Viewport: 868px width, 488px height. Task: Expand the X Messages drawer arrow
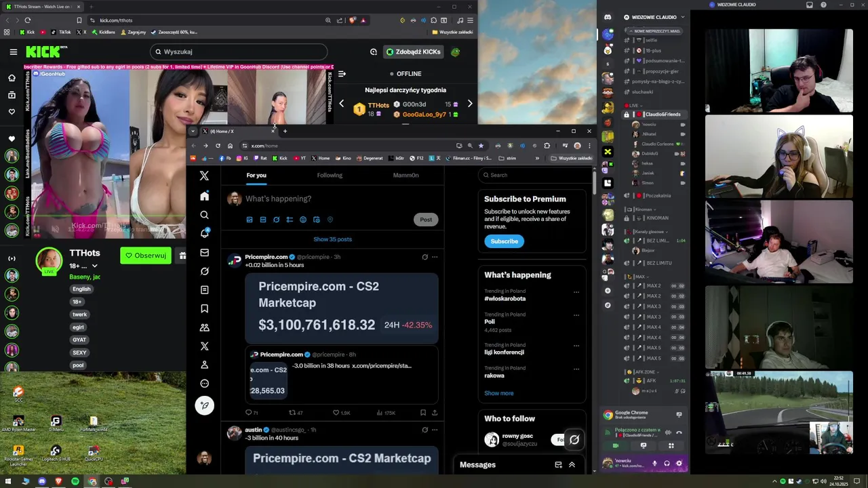tap(572, 465)
